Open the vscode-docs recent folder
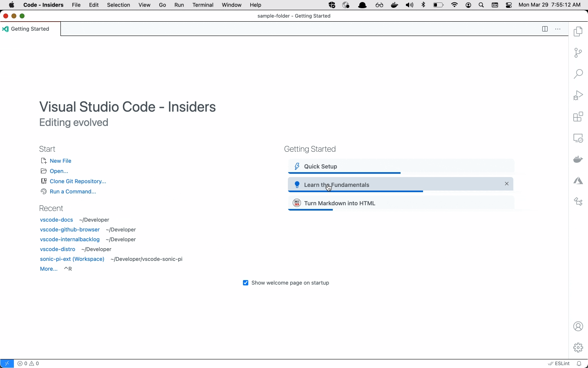The height and width of the screenshot is (368, 588). tap(56, 220)
